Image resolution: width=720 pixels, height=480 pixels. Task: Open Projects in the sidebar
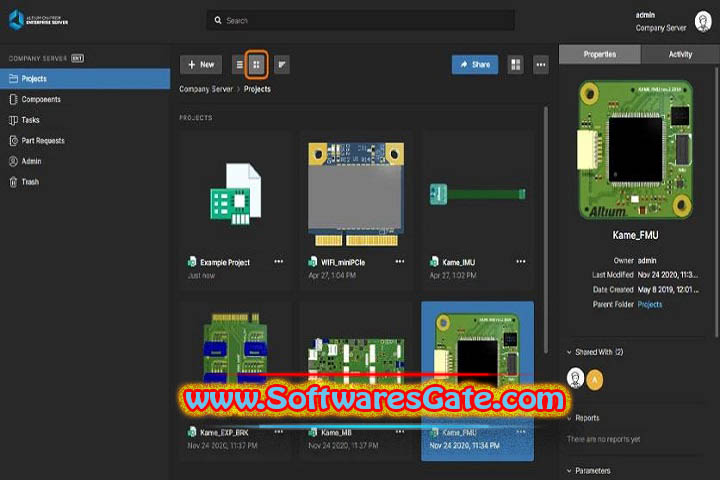pos(85,79)
